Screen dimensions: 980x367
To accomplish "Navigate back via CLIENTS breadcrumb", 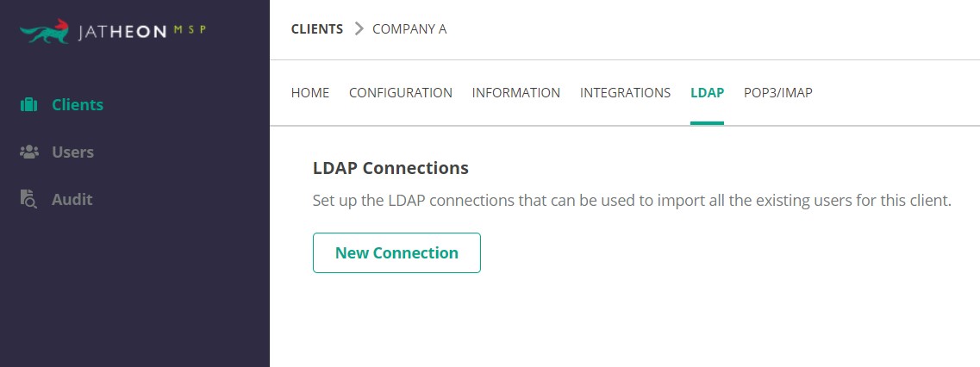I will (x=317, y=29).
